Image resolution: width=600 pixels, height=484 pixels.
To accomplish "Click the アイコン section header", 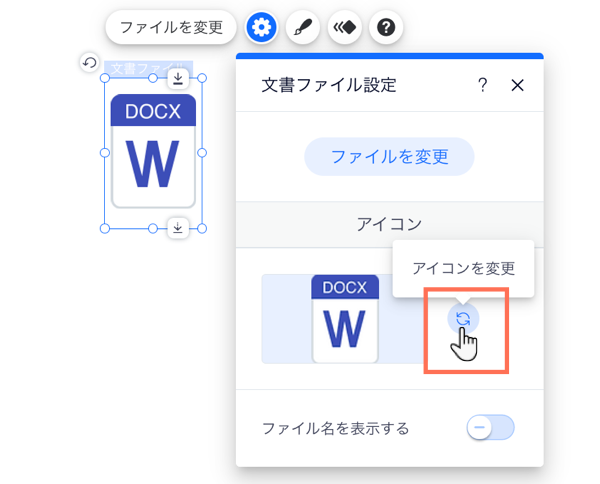I will click(390, 224).
